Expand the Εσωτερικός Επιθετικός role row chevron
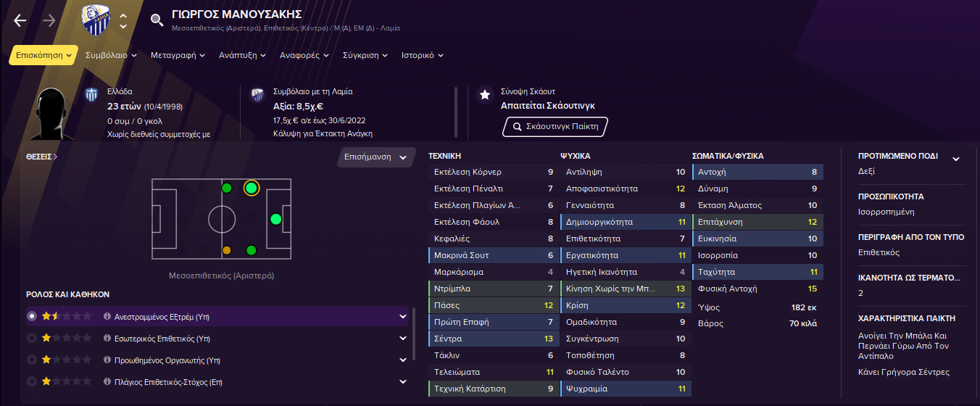The width and height of the screenshot is (980, 406). (x=403, y=338)
